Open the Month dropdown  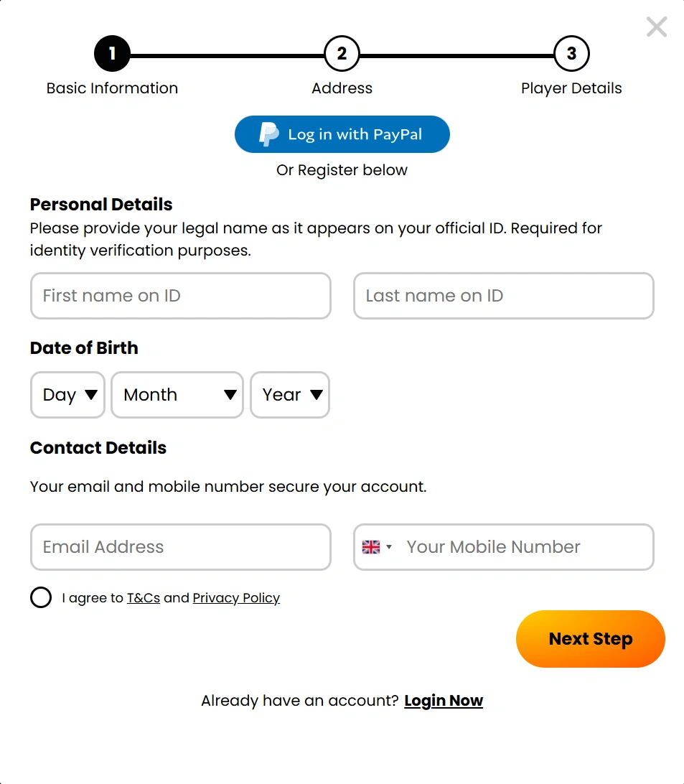[x=177, y=394]
